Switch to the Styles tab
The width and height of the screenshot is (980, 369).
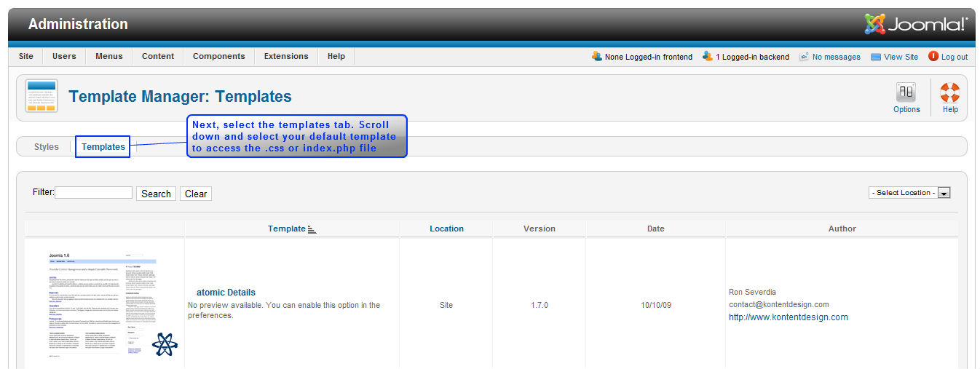[47, 147]
